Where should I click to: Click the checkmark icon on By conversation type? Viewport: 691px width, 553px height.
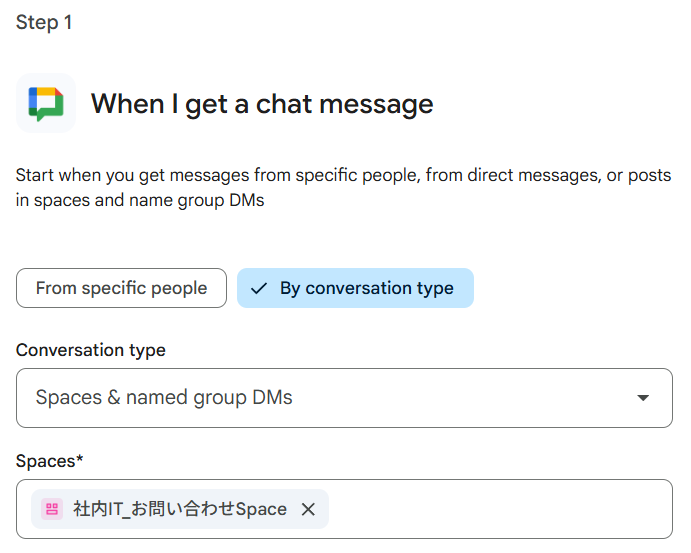click(x=259, y=288)
